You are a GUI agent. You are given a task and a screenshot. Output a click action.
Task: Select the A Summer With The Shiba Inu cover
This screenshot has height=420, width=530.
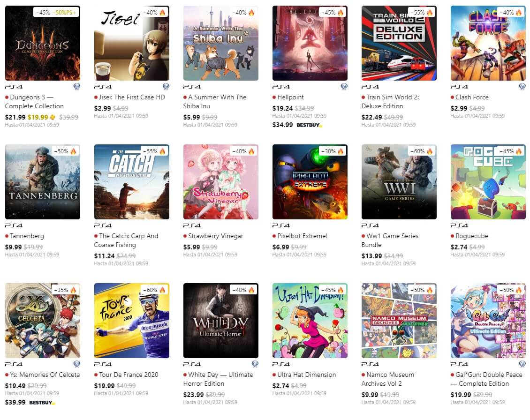point(220,43)
